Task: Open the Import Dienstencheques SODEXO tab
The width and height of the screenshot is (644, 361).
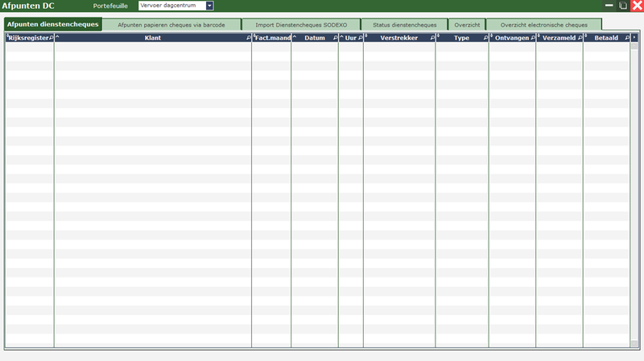Action: [301, 25]
